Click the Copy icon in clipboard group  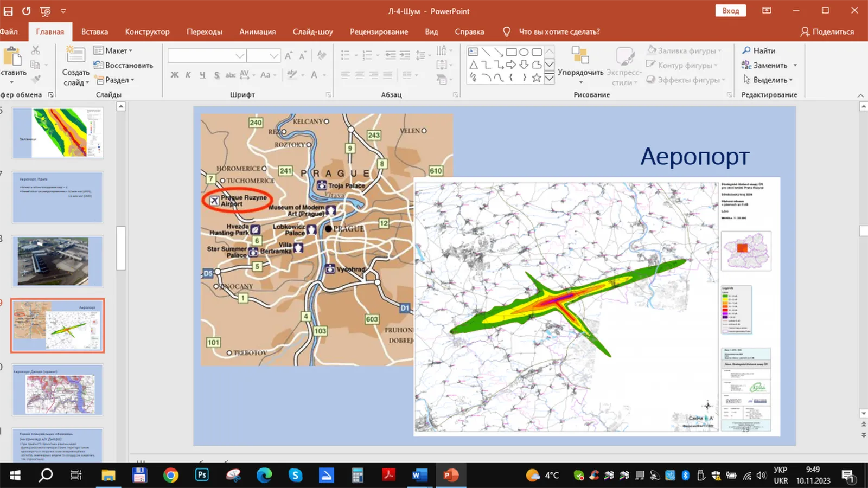[36, 65]
